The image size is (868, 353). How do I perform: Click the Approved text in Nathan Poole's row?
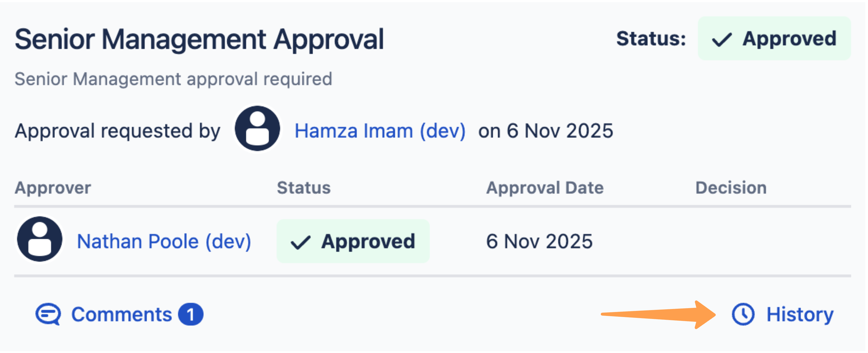(368, 241)
